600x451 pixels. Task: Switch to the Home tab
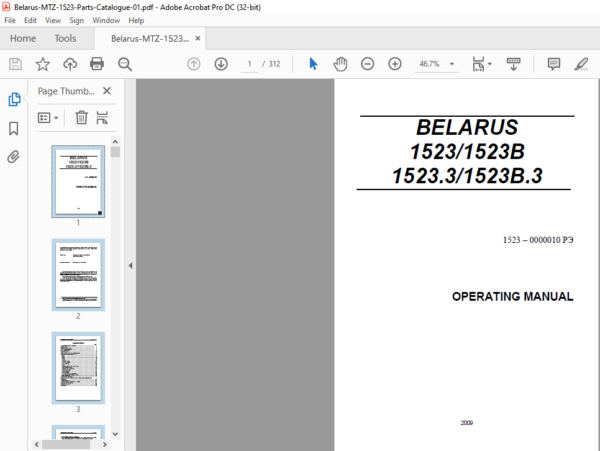point(23,38)
